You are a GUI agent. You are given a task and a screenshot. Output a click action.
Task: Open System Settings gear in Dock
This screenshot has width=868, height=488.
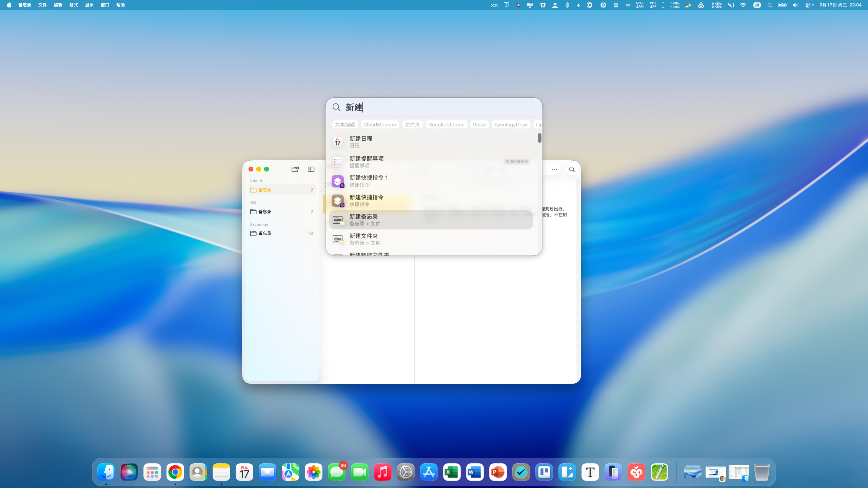(x=406, y=472)
